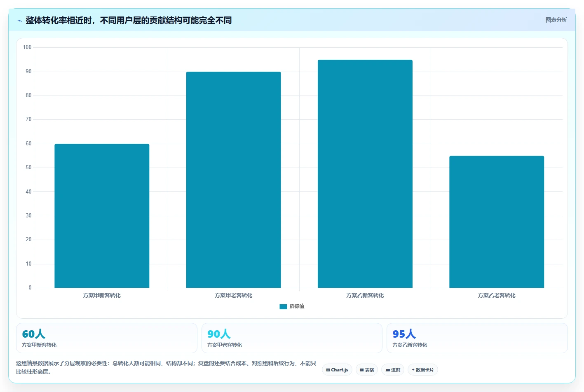Click the Chart.js tag button
Image resolution: width=584 pixels, height=392 pixels.
tap(337, 370)
